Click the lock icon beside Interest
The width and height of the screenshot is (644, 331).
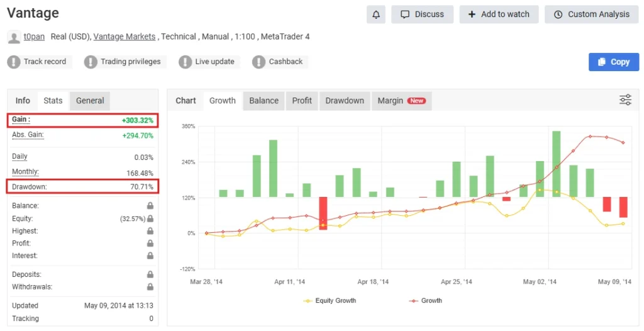[x=150, y=255]
